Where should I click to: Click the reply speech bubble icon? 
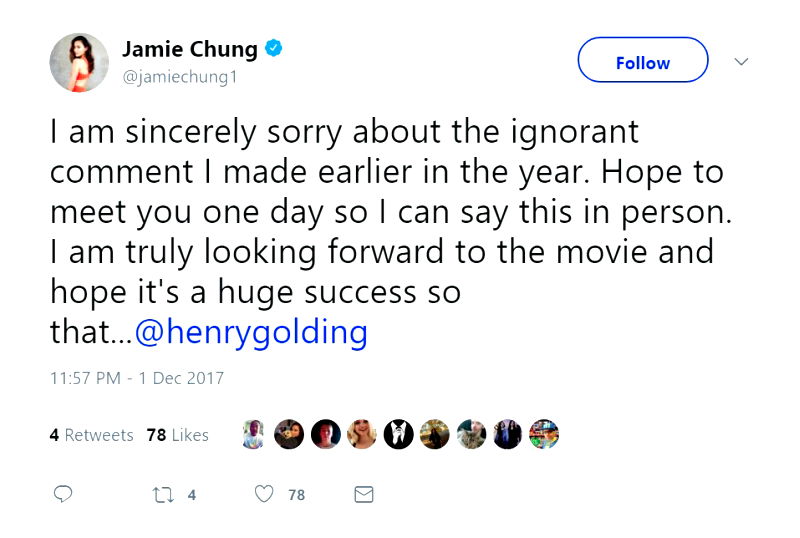point(63,494)
